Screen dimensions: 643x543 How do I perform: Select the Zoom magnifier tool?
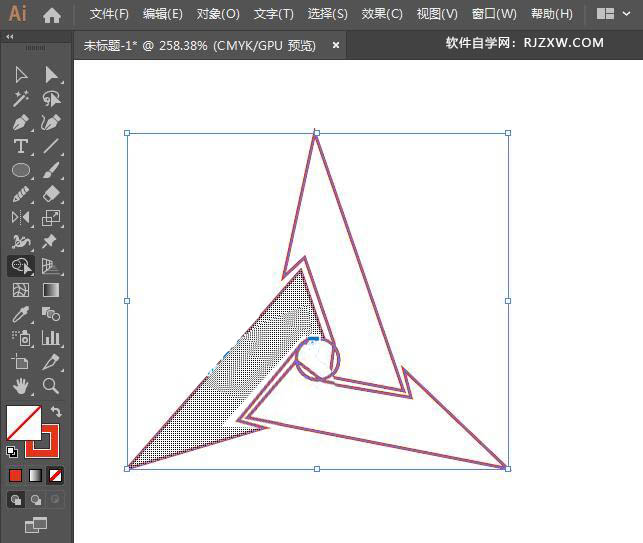(x=51, y=386)
